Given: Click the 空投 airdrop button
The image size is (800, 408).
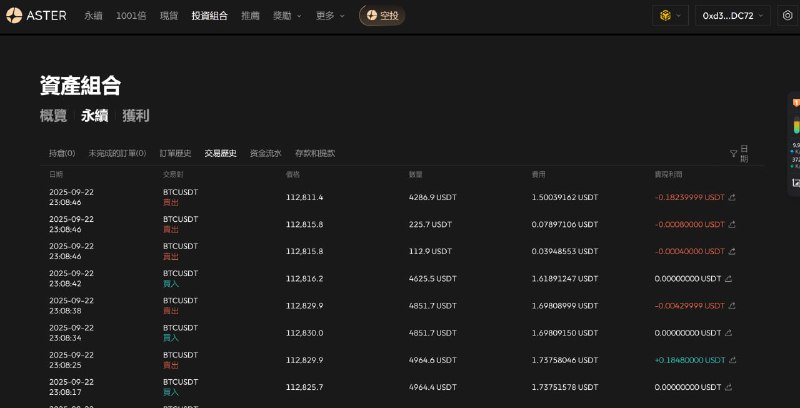Looking at the screenshot, I should [x=382, y=16].
